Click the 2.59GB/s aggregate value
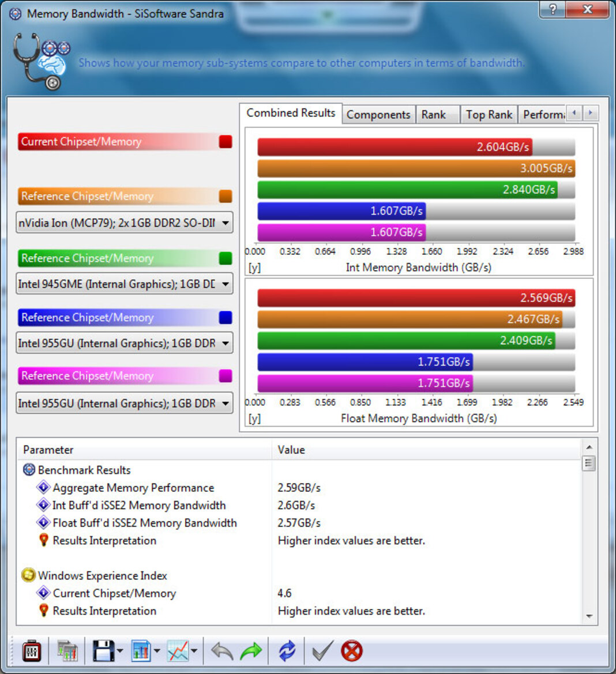 (299, 488)
